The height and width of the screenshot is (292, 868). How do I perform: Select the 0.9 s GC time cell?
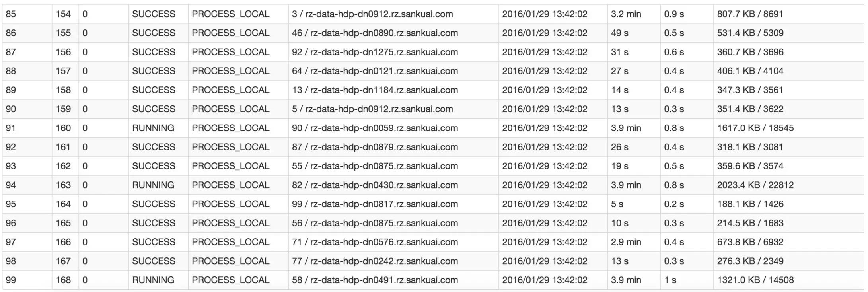pos(687,14)
